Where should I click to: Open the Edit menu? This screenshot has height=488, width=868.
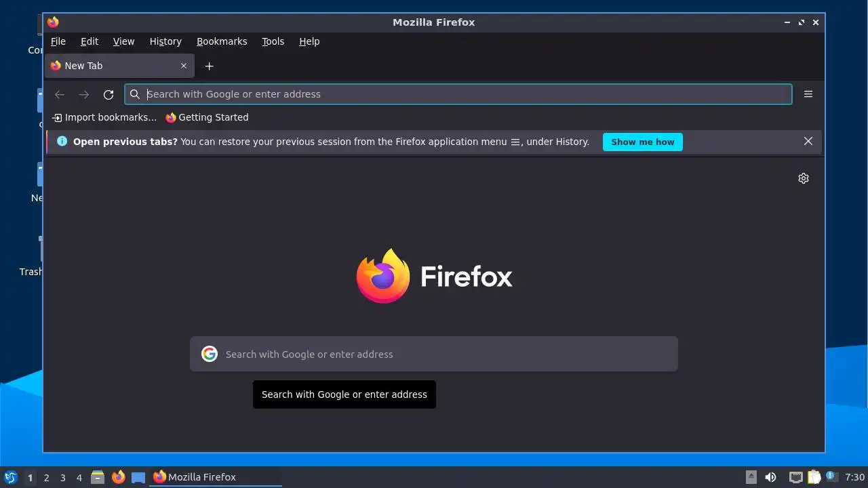click(90, 41)
